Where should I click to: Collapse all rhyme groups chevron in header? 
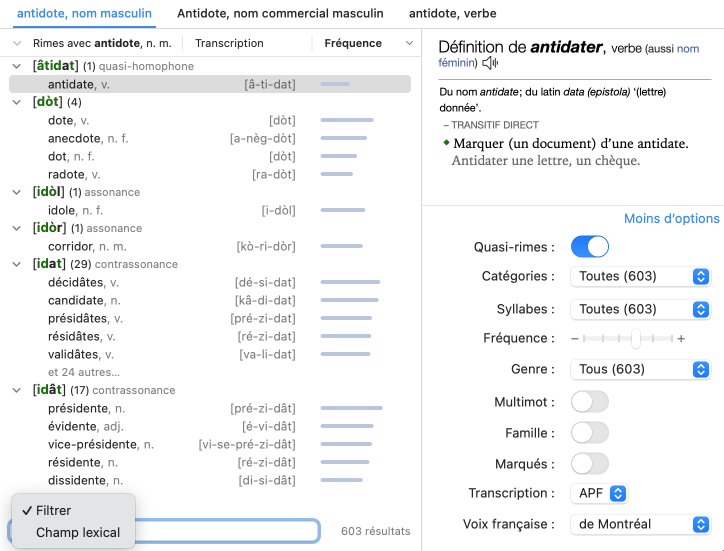17,44
